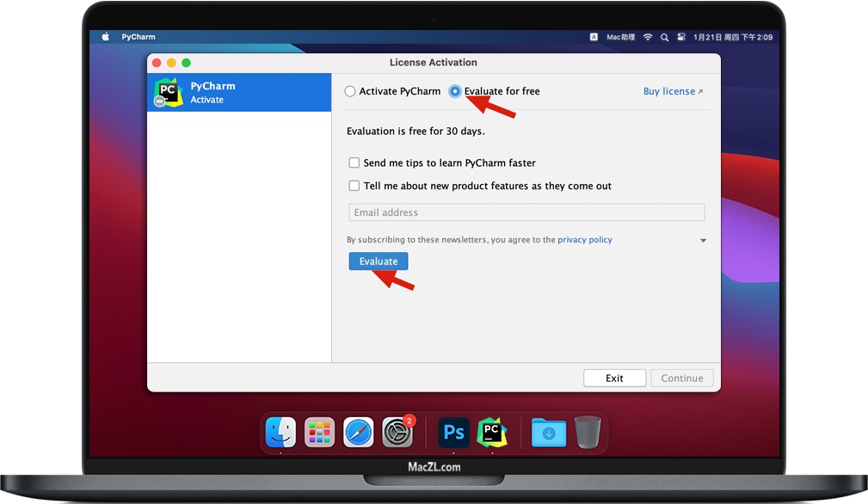The height and width of the screenshot is (504, 868).
Task: Open the privacy policy link
Action: 585,240
